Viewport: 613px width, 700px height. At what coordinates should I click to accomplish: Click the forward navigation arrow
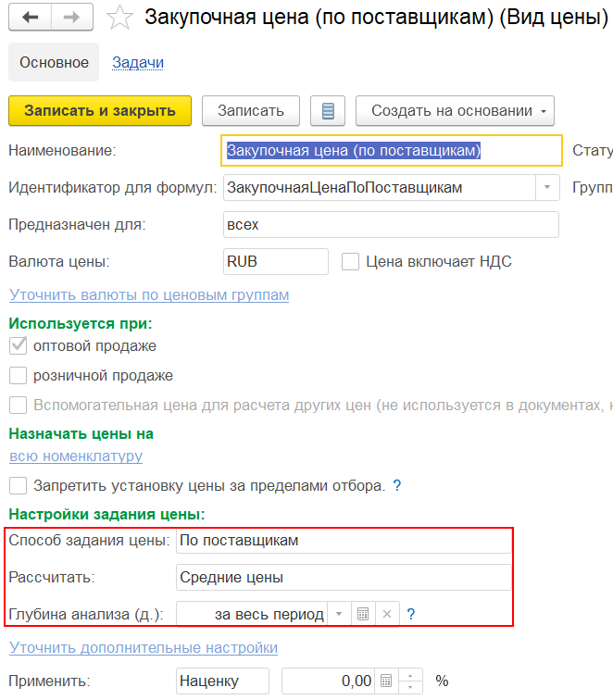click(x=72, y=19)
